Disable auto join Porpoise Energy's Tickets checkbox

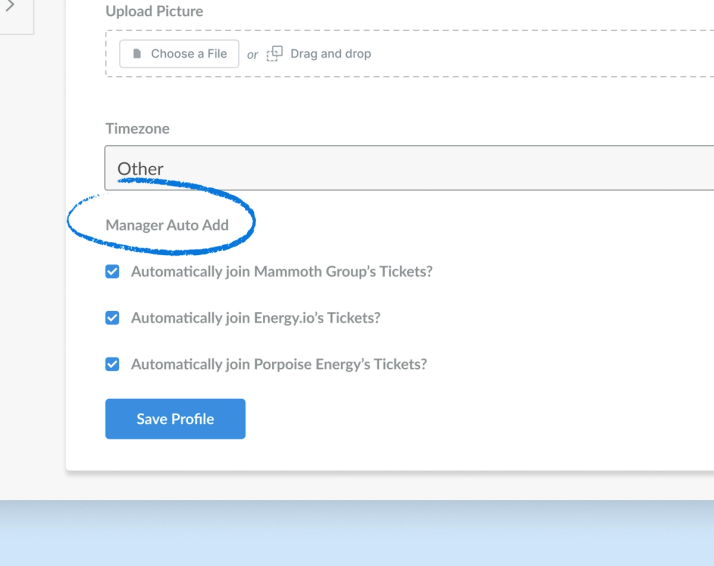112,364
